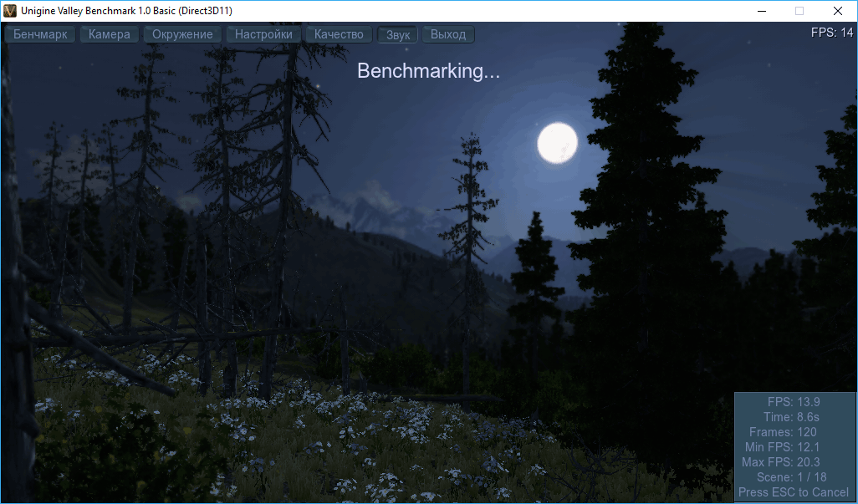Image resolution: width=858 pixels, height=504 pixels.
Task: Click the Min FPS: 12.1 entry
Action: pos(782,447)
